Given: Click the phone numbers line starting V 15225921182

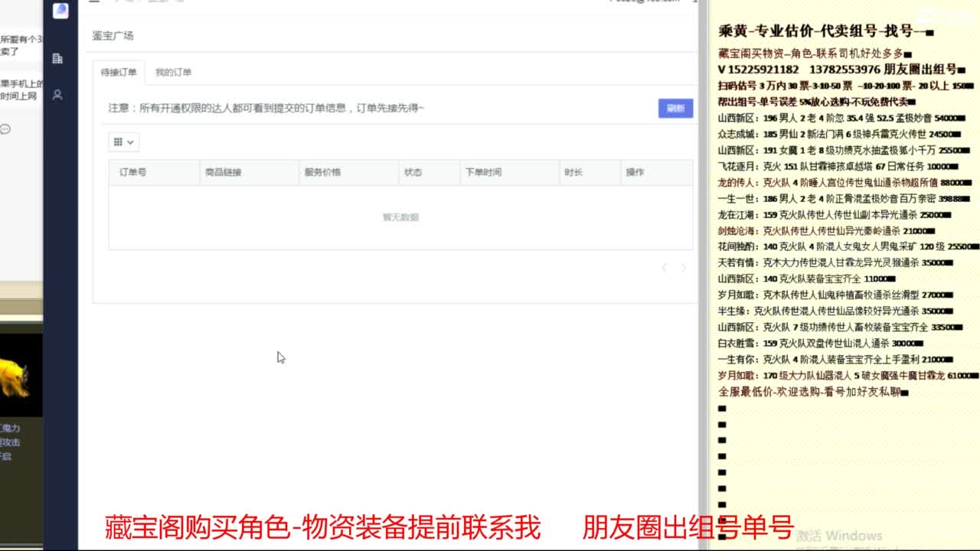Looking at the screenshot, I should click(841, 70).
